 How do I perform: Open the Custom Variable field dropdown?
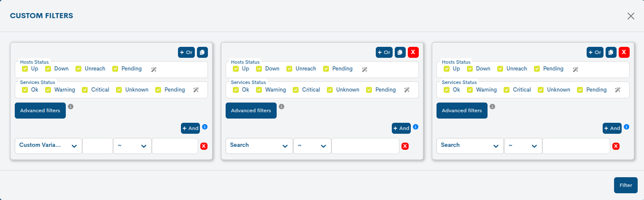tap(49, 146)
